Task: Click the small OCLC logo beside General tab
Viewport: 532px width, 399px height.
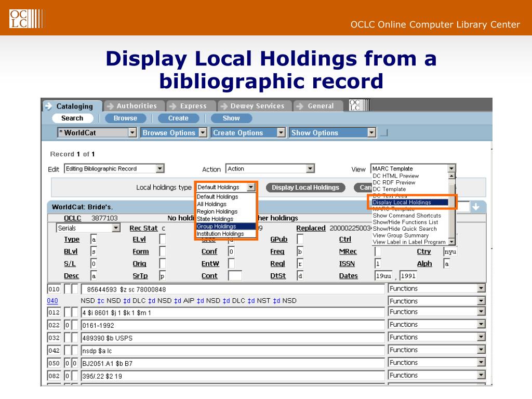Action: pos(359,105)
